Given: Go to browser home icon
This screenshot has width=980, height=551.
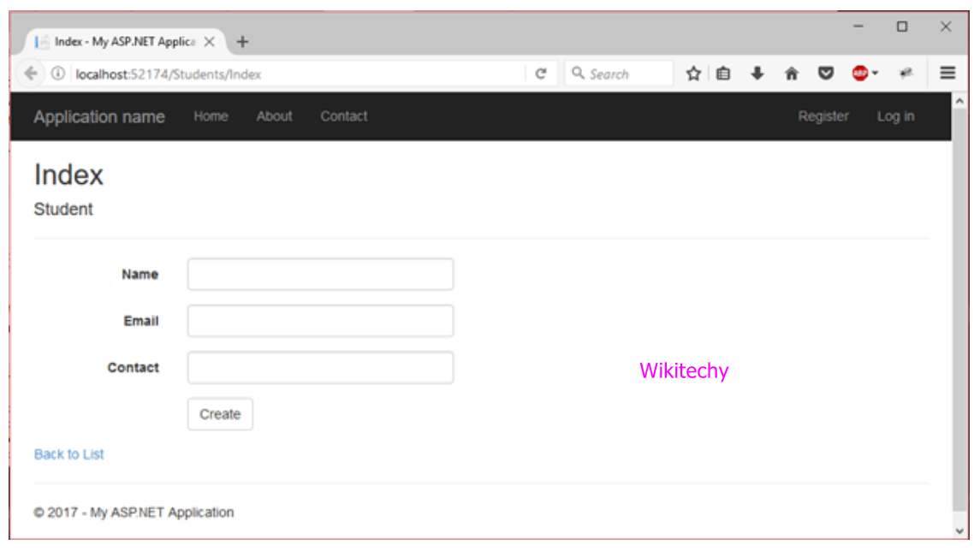Looking at the screenshot, I should click(792, 74).
